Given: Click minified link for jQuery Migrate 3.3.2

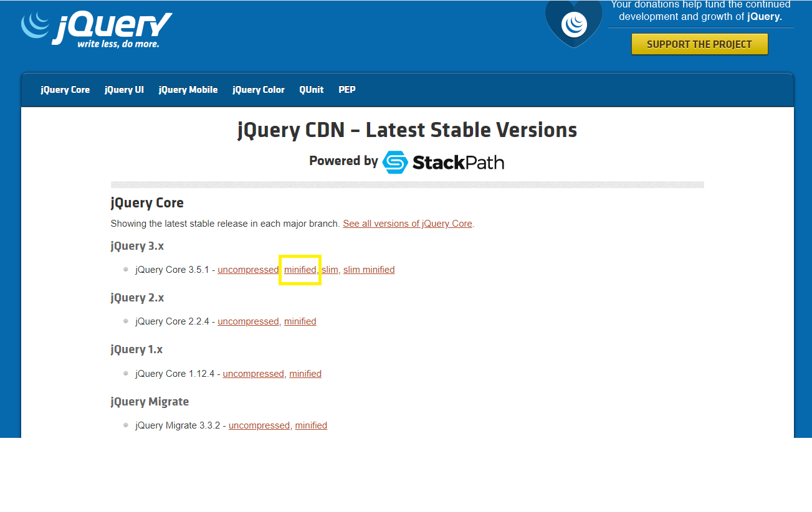Looking at the screenshot, I should point(311,425).
